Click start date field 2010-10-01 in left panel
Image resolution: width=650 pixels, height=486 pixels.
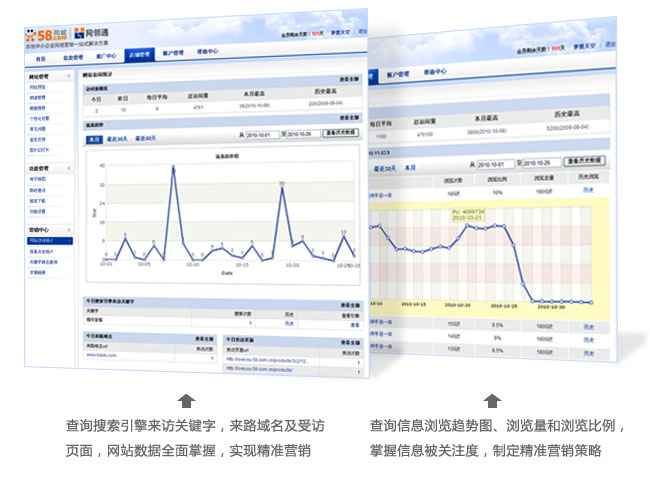(259, 133)
